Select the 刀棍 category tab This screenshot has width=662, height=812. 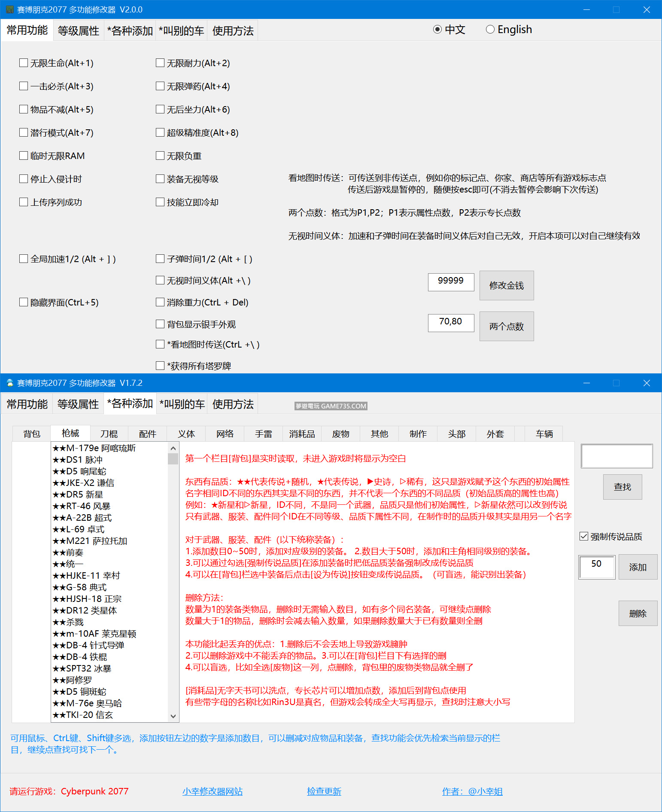click(109, 434)
